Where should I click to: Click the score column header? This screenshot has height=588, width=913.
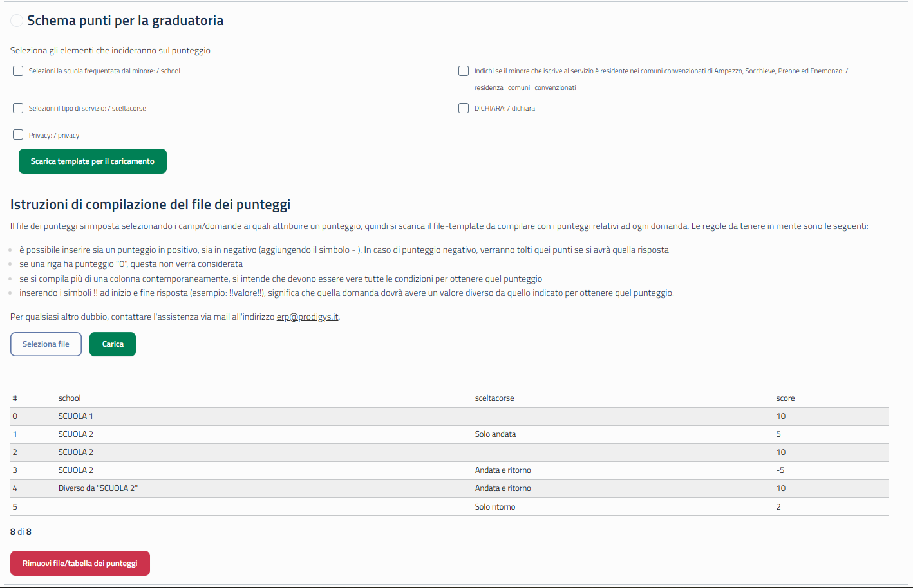(x=785, y=398)
